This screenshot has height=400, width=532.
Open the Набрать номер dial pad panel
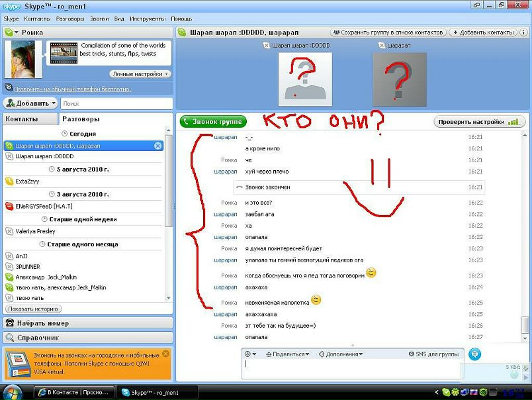pyautogui.click(x=87, y=323)
